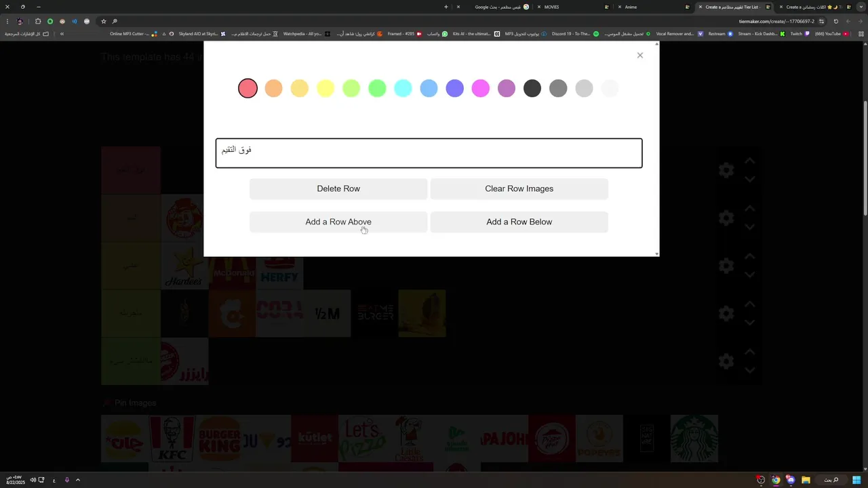Choose the purple color swatch
The image size is (868, 488).
click(x=507, y=88)
